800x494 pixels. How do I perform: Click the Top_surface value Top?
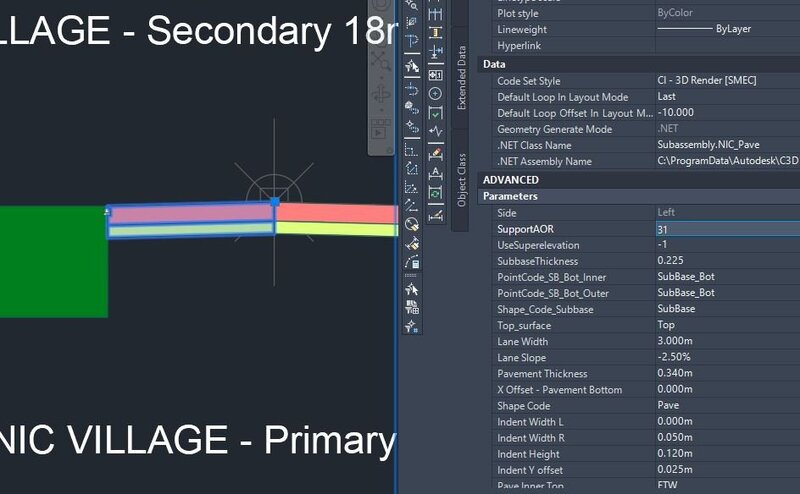[728, 325]
